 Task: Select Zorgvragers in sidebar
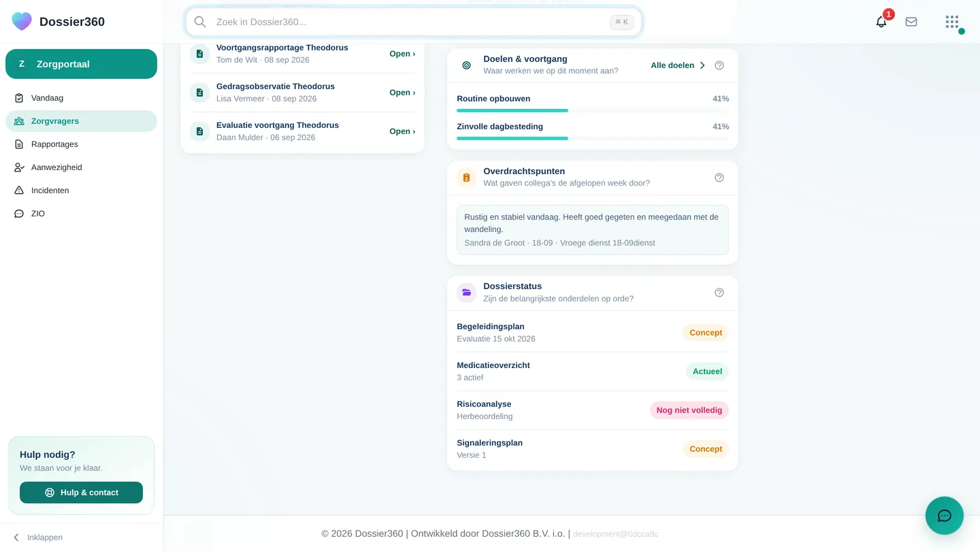point(81,121)
